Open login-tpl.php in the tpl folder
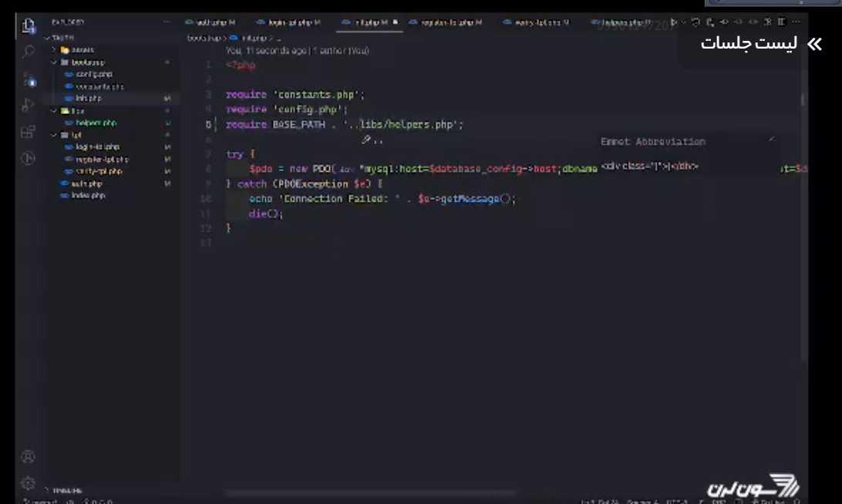Screen dimensions: 842x504 coord(98,146)
